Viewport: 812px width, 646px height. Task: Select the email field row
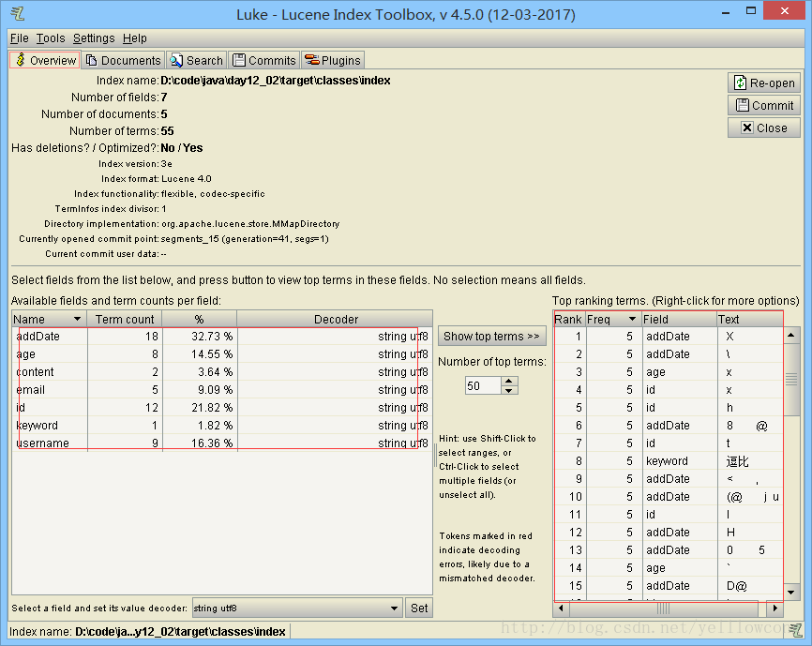click(221, 390)
